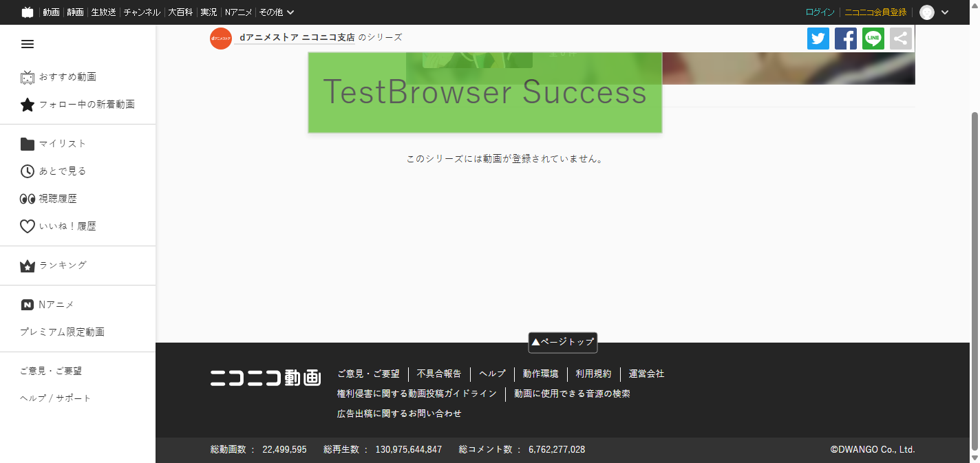Image resolution: width=980 pixels, height=463 pixels.
Task: Open 利用規約 link in footer
Action: click(x=593, y=374)
